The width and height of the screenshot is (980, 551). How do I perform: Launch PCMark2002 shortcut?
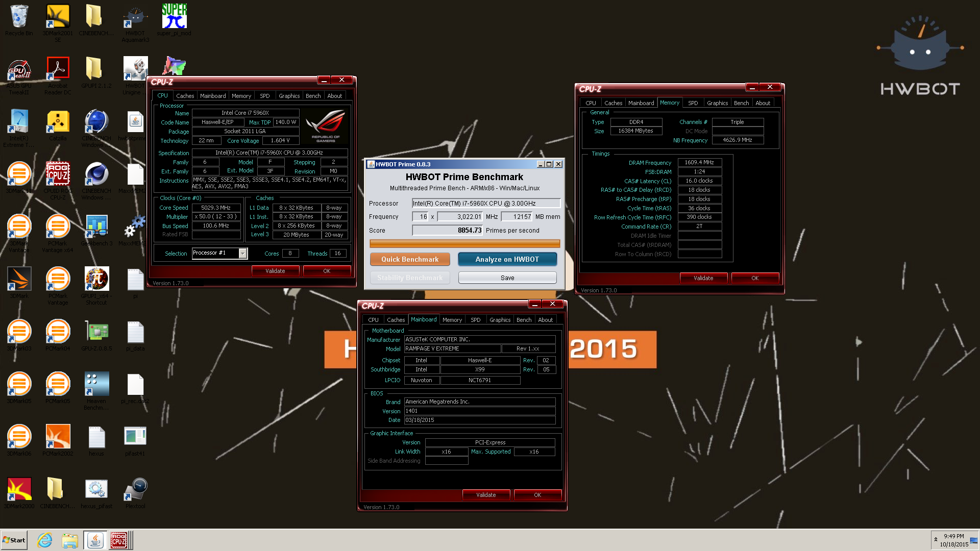pos(58,440)
